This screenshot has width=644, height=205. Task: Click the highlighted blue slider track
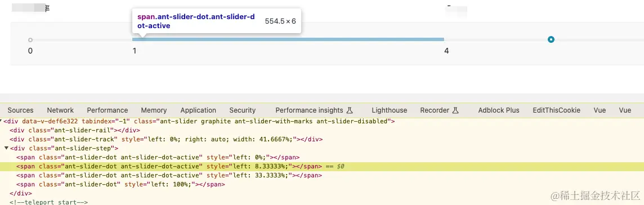tap(288, 39)
